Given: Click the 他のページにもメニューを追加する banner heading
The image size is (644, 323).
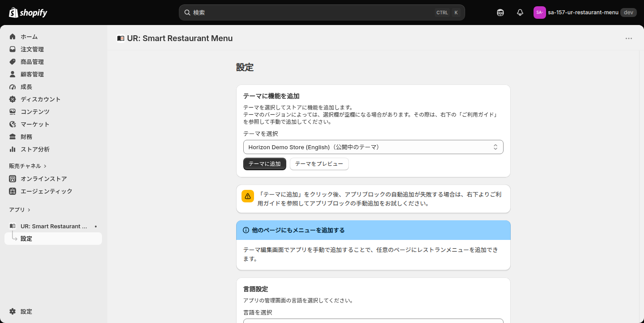Looking at the screenshot, I should [x=298, y=230].
